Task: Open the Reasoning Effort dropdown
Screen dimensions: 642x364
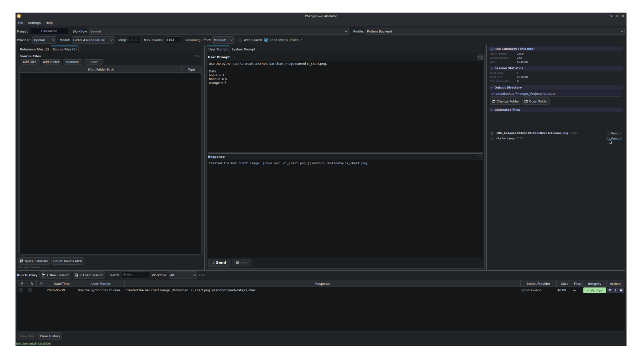Action: tap(223, 40)
